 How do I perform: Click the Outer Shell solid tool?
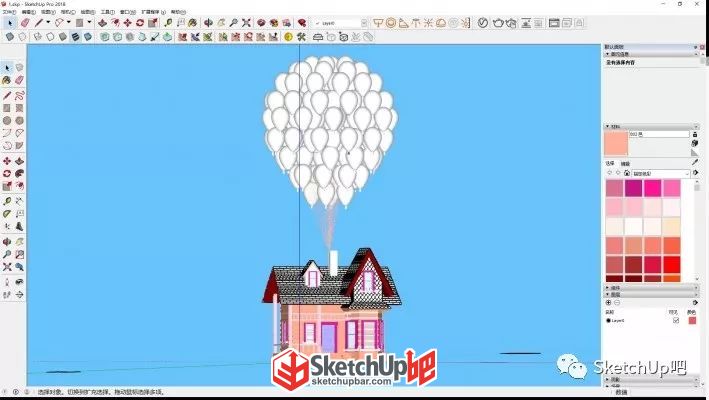[x=105, y=37]
